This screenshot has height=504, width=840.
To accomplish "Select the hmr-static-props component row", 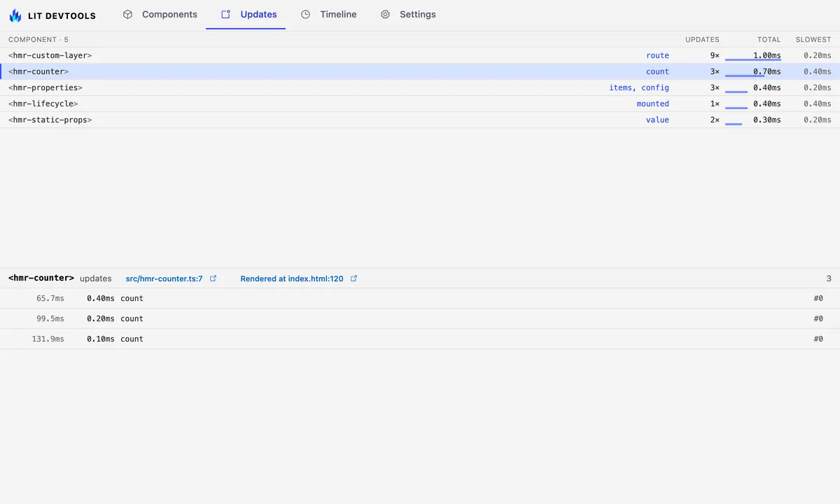I will pos(420,120).
